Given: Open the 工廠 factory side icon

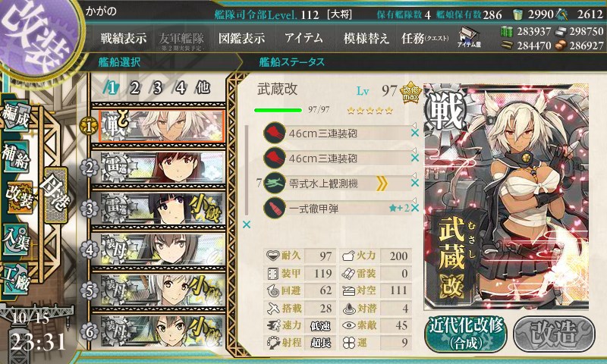Looking at the screenshot, I should point(15,279).
